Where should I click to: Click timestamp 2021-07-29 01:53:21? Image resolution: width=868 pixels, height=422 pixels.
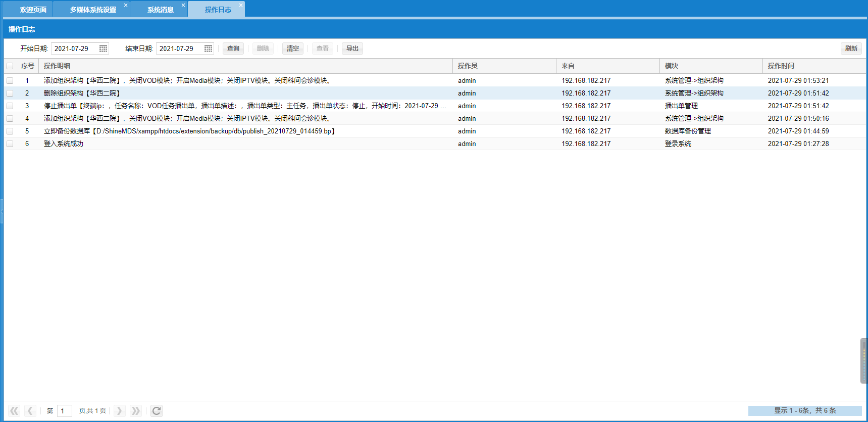(798, 80)
